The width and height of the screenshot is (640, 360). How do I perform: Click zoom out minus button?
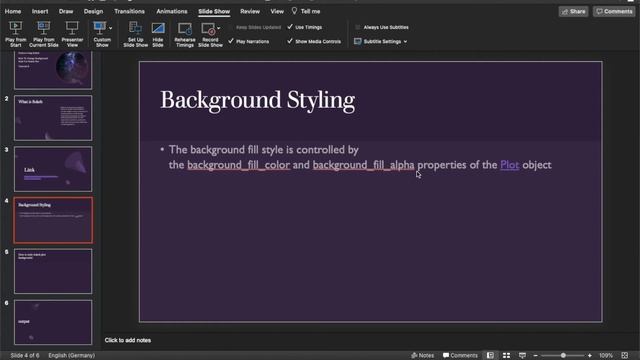pyautogui.click(x=536, y=356)
